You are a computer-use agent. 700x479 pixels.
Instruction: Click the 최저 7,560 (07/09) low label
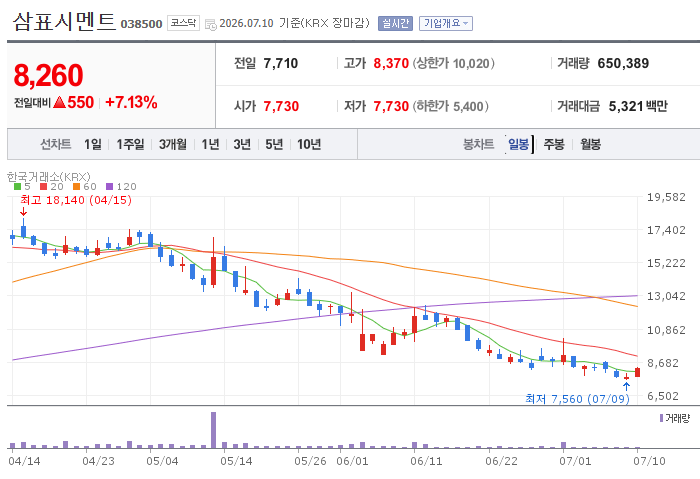(577, 399)
